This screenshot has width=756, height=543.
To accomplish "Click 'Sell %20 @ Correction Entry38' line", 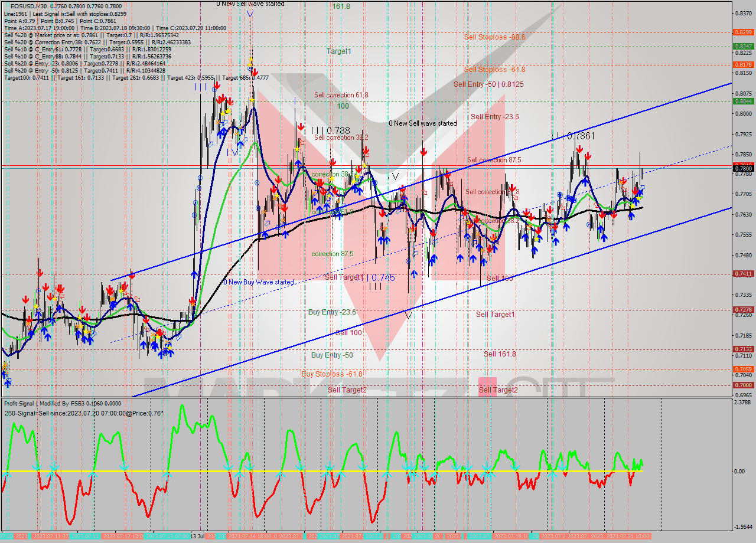I will pyautogui.click(x=97, y=42).
